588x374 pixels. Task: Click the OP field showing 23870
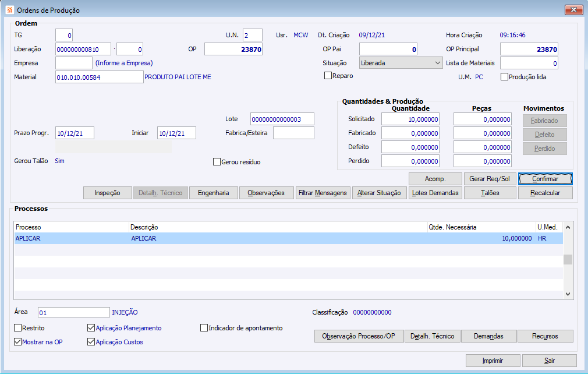pyautogui.click(x=233, y=49)
